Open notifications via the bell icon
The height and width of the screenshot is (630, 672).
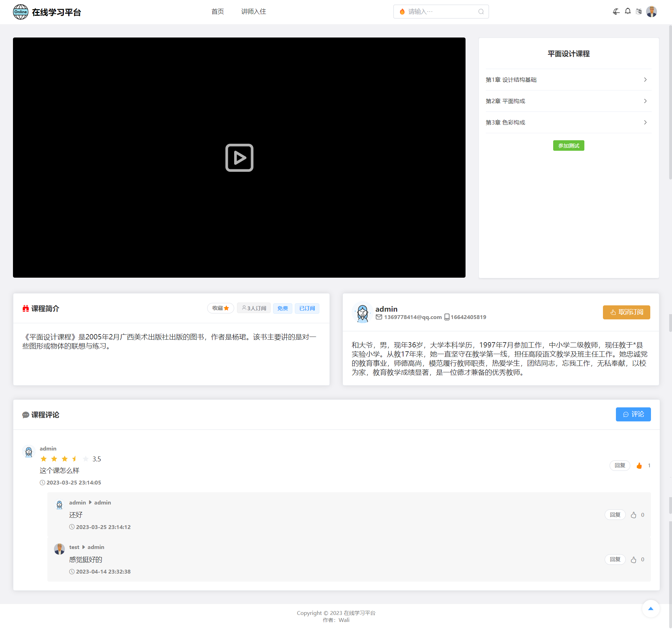628,12
